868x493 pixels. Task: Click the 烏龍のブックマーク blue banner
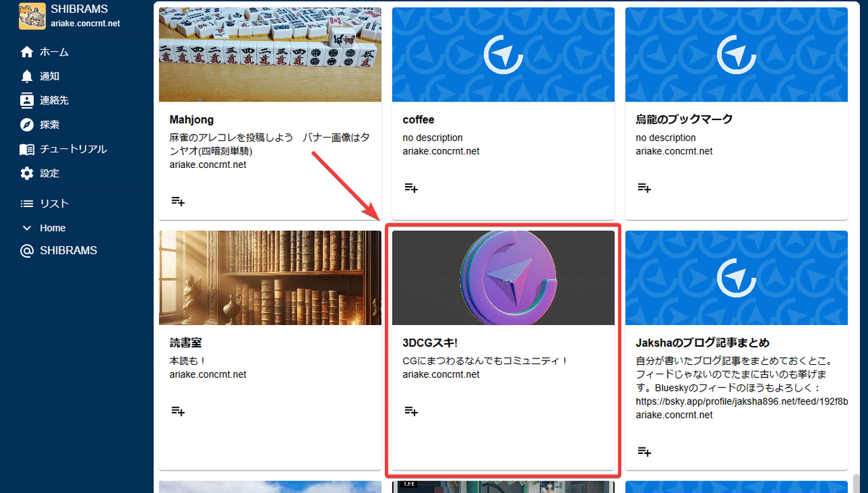[736, 54]
